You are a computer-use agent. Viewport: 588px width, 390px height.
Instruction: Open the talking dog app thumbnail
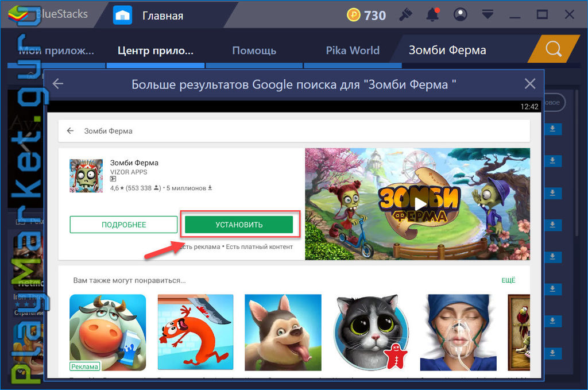coord(283,332)
